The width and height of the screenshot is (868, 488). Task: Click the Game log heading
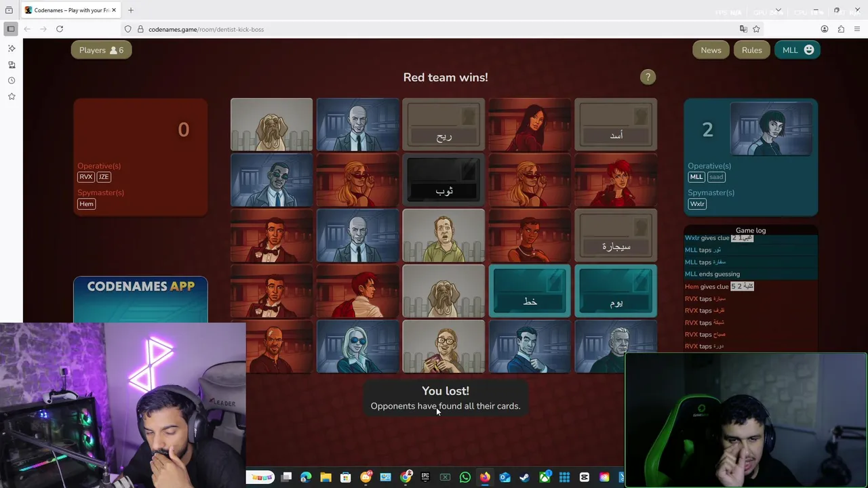(751, 230)
